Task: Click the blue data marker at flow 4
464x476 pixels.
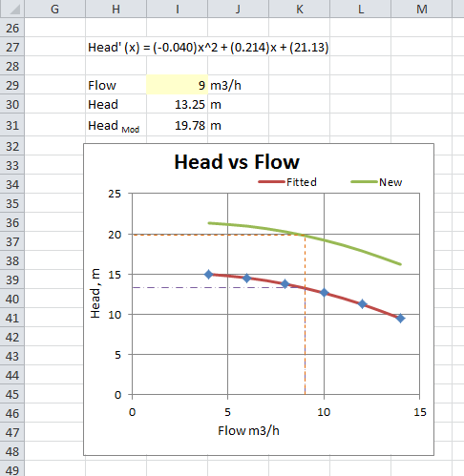Action: (x=209, y=274)
